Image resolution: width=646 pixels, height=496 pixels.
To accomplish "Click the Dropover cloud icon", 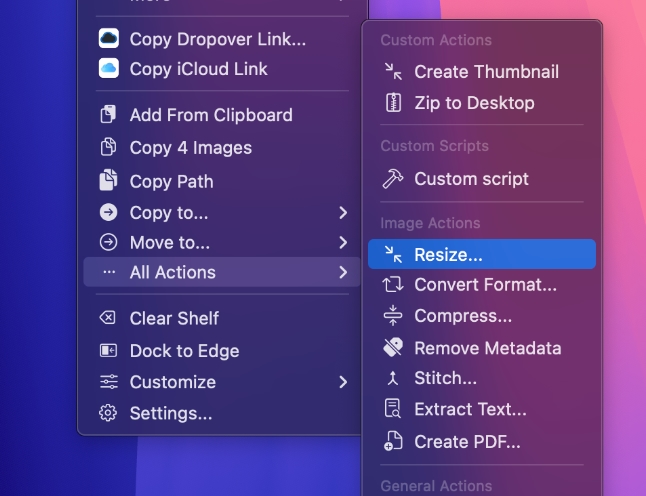I will click(x=109, y=38).
